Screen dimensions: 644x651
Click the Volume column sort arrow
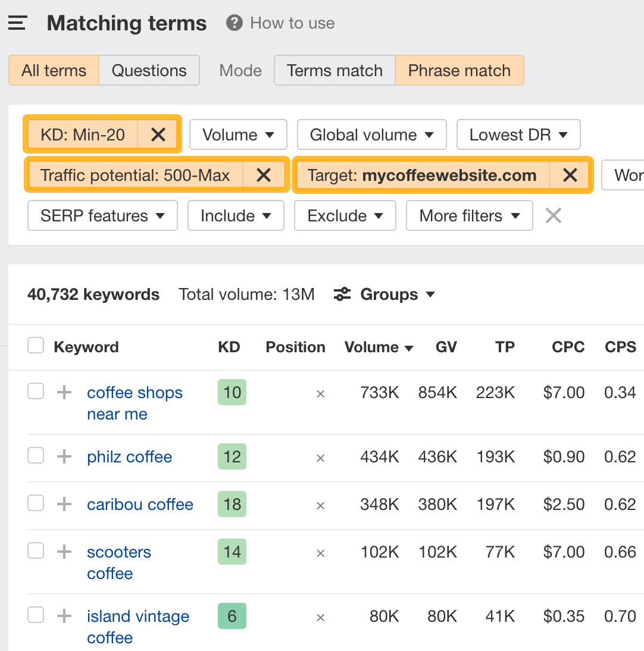click(410, 347)
